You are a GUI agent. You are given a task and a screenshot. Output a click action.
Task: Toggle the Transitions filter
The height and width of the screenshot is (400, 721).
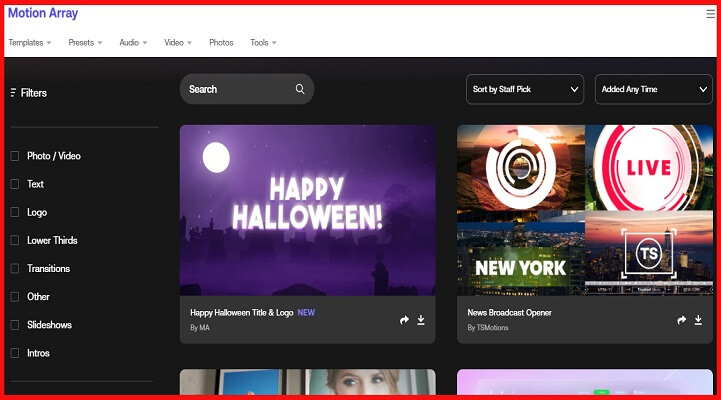pos(15,269)
